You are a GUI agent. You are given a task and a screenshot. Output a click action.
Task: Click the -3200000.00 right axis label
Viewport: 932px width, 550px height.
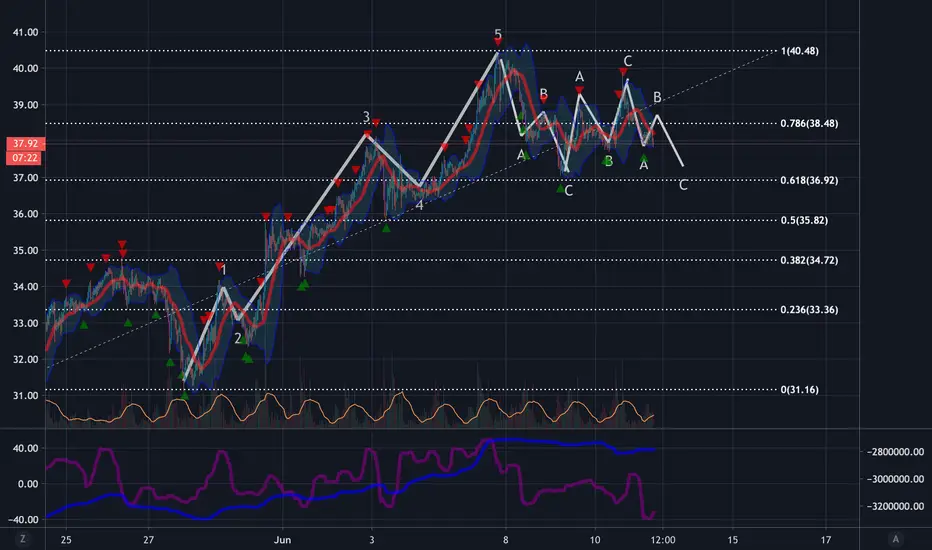pyautogui.click(x=895, y=507)
